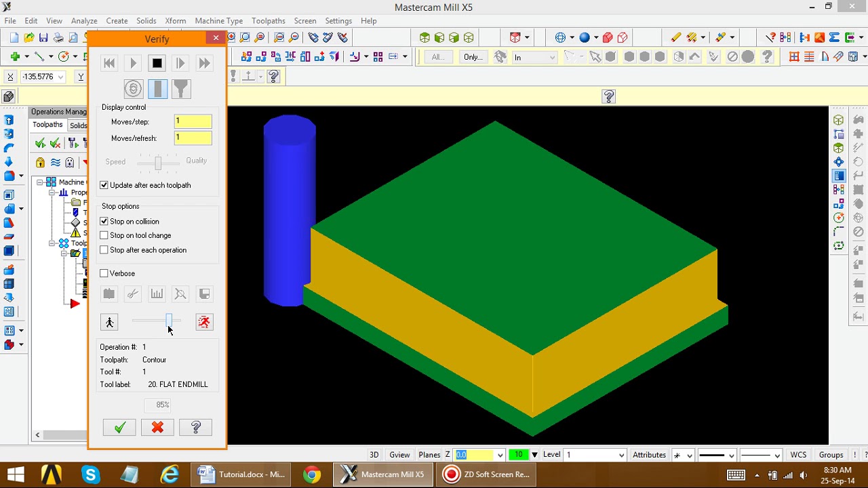Toggle lock on selected operations icon

pyautogui.click(x=40, y=163)
